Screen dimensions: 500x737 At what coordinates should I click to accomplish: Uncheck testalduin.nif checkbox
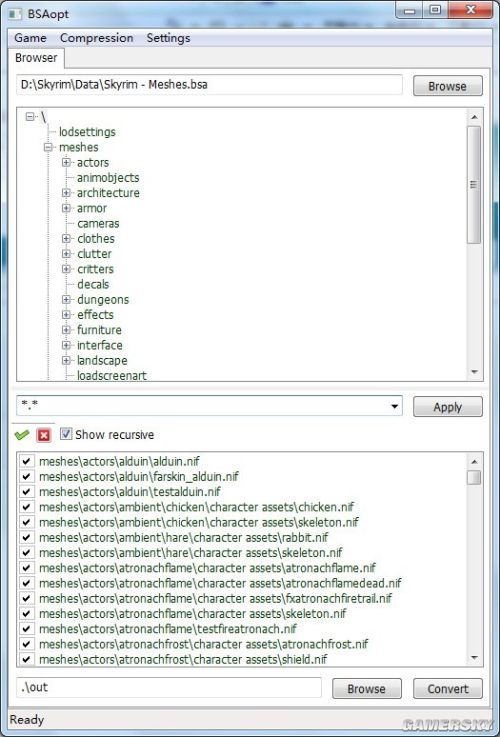tap(26, 492)
